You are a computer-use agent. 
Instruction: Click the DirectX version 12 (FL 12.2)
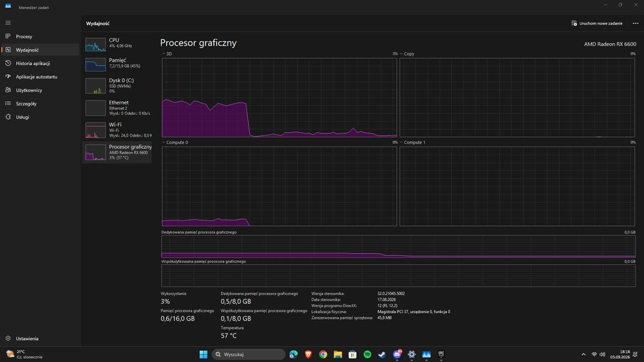(387, 306)
